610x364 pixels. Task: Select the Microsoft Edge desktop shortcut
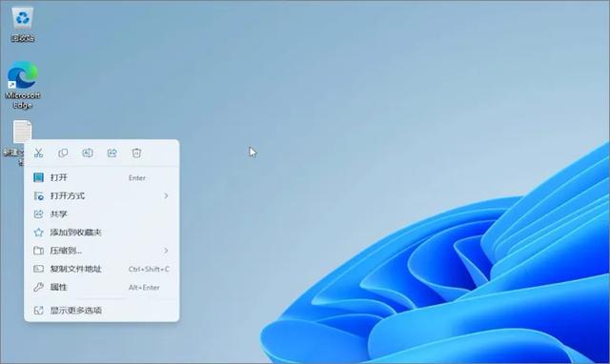23,85
